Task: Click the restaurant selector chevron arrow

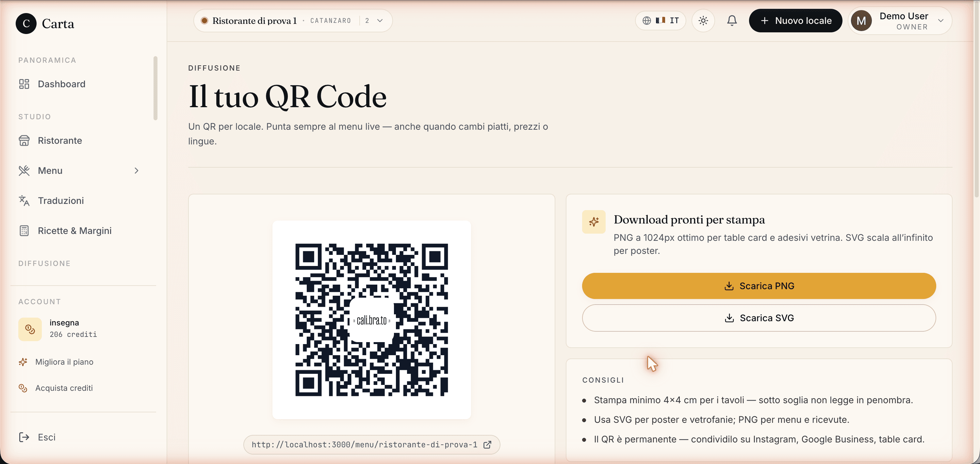Action: (x=380, y=21)
